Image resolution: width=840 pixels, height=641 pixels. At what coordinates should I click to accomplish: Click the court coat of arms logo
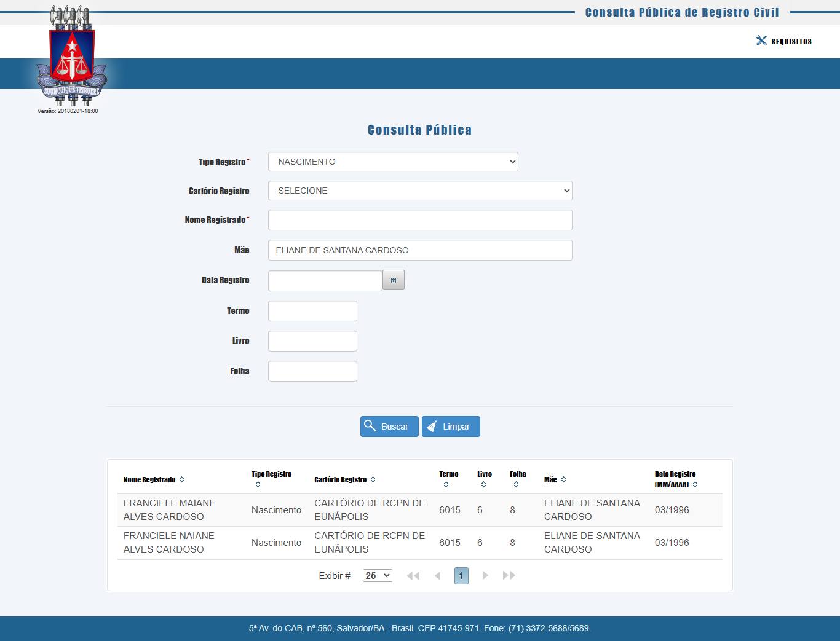[72, 57]
